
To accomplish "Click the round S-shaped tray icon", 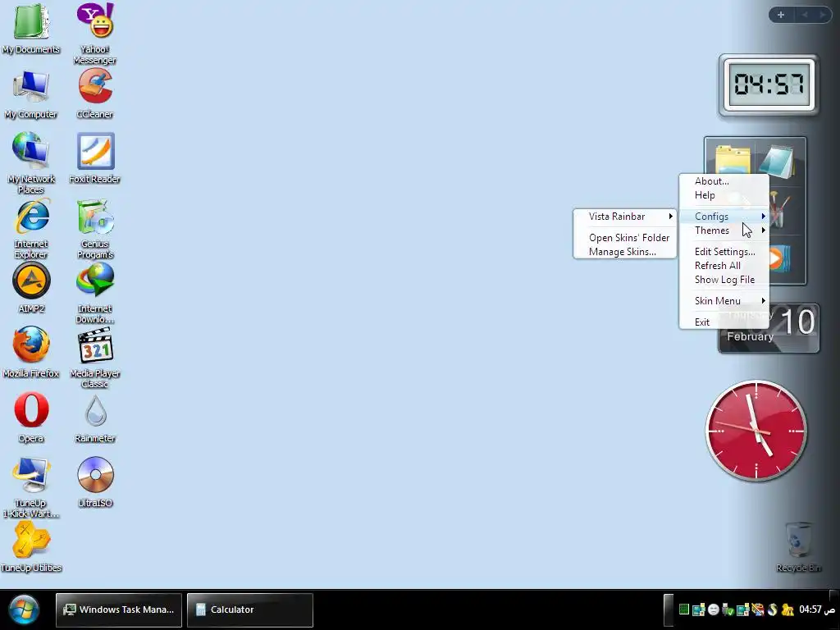I will (x=772, y=609).
